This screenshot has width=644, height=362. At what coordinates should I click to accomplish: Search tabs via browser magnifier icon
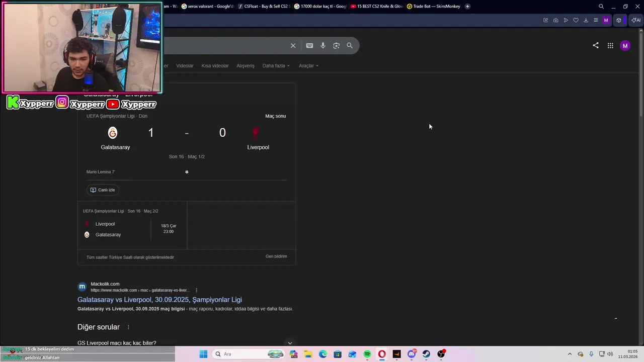601,7
